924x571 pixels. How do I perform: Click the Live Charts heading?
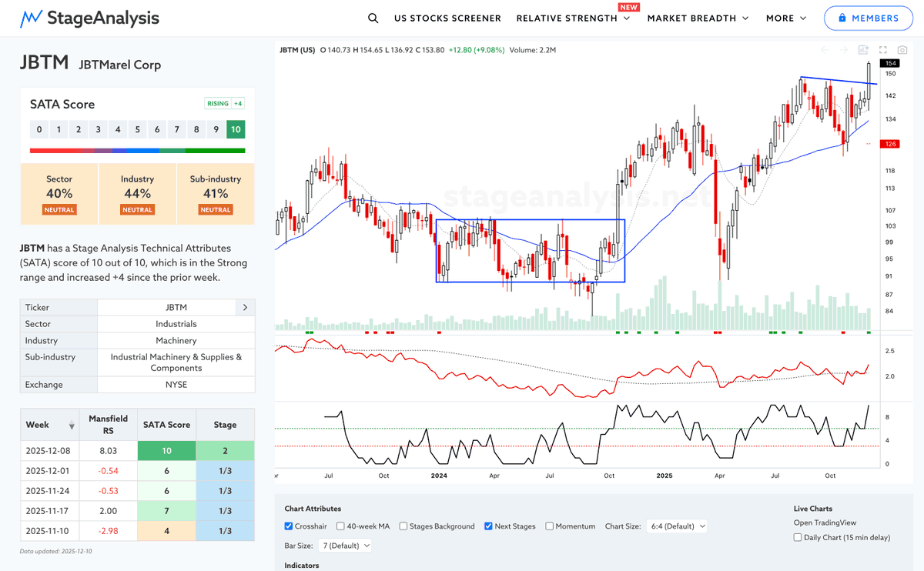coord(814,509)
